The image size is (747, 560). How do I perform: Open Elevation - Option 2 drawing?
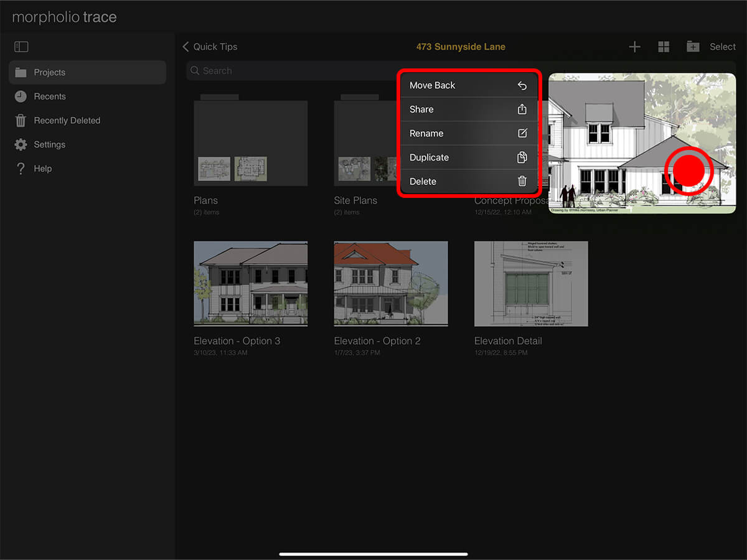390,284
